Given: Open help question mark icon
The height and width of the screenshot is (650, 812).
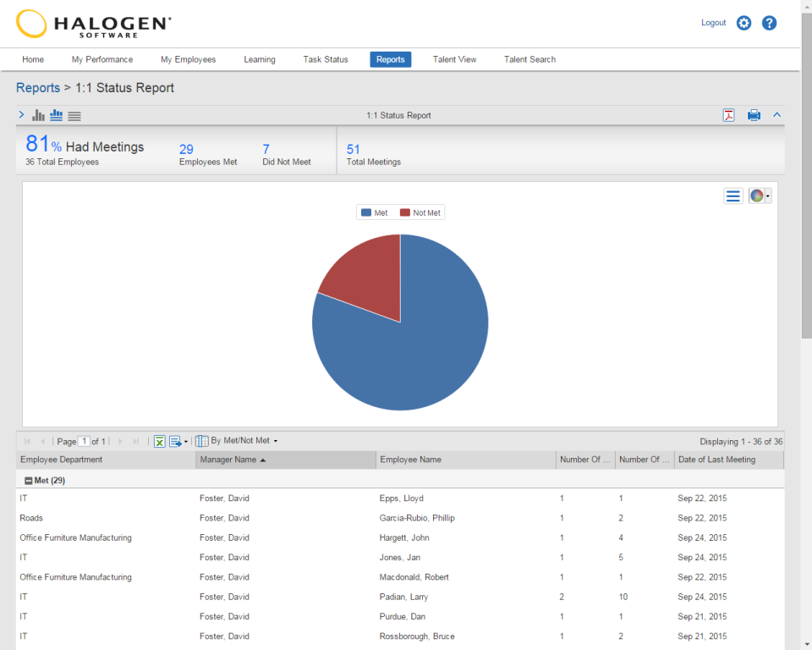Looking at the screenshot, I should click(769, 23).
